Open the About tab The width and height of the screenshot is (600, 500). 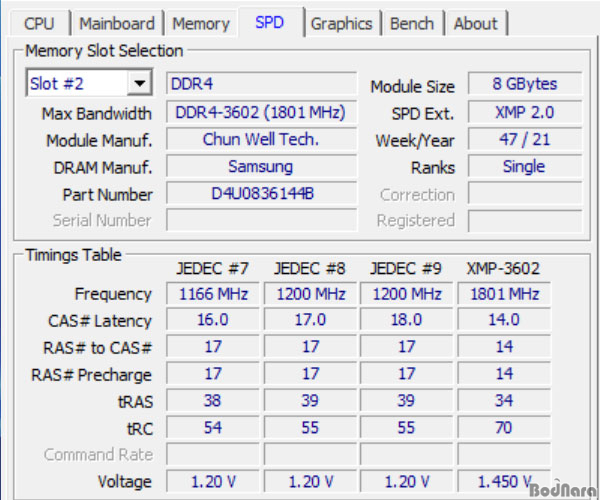[x=476, y=24]
